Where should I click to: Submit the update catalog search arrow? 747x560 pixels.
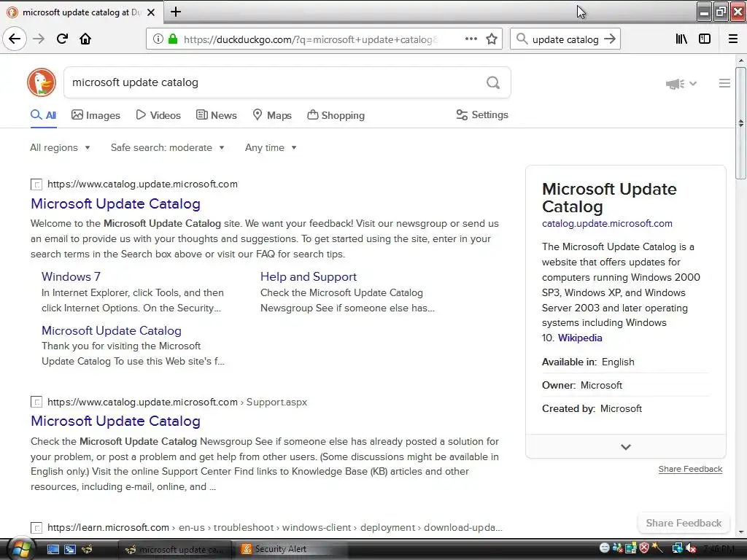610,39
